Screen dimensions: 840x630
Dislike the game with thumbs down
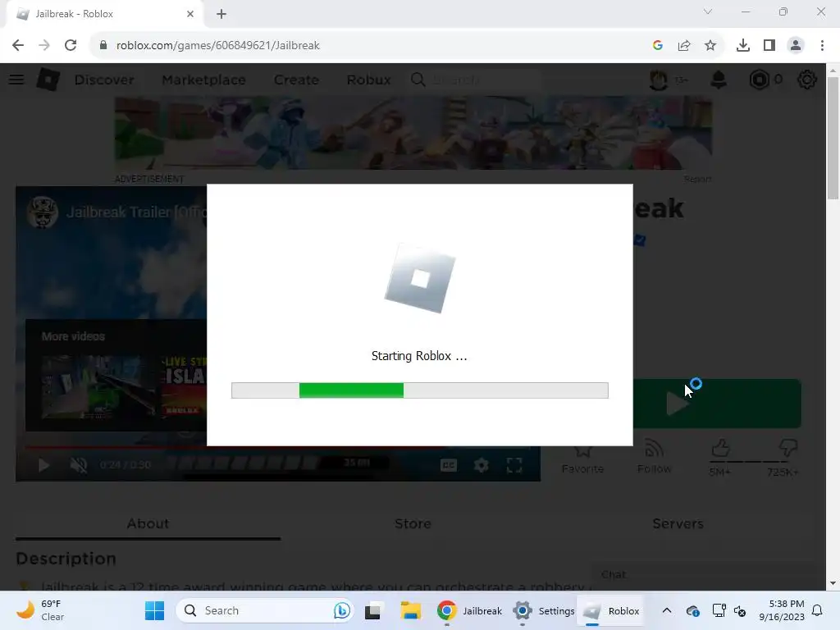point(788,449)
